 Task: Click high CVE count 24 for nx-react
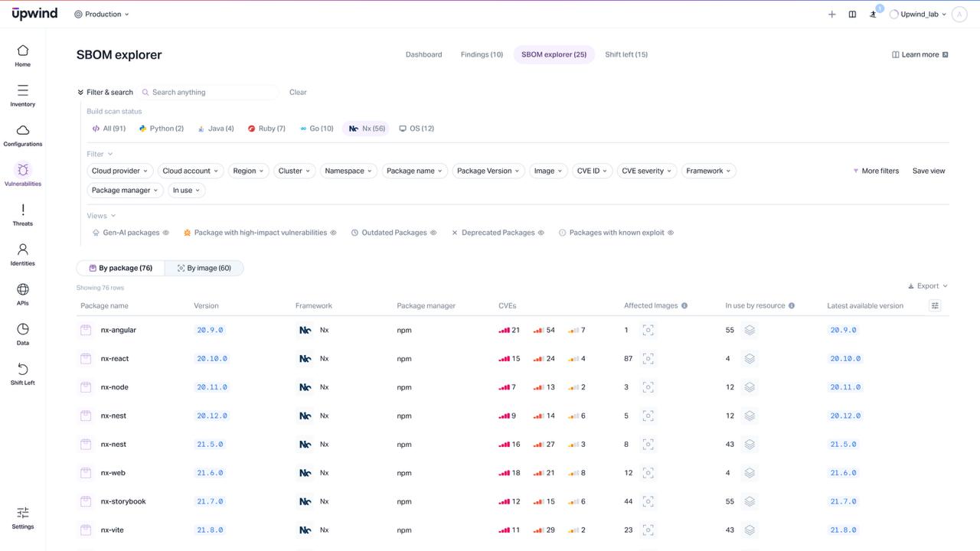(544, 358)
